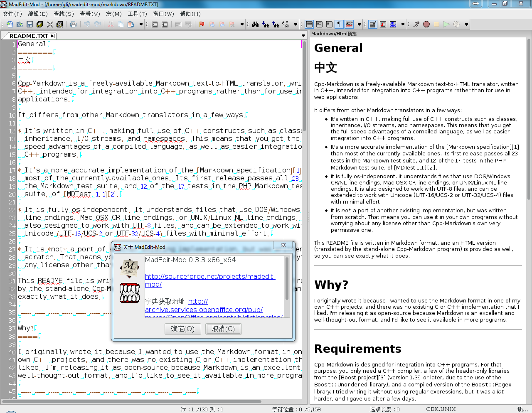Screen dimensions: 532x413
Task: Expand overflow arrow after Replace icon
Action: coord(296,25)
